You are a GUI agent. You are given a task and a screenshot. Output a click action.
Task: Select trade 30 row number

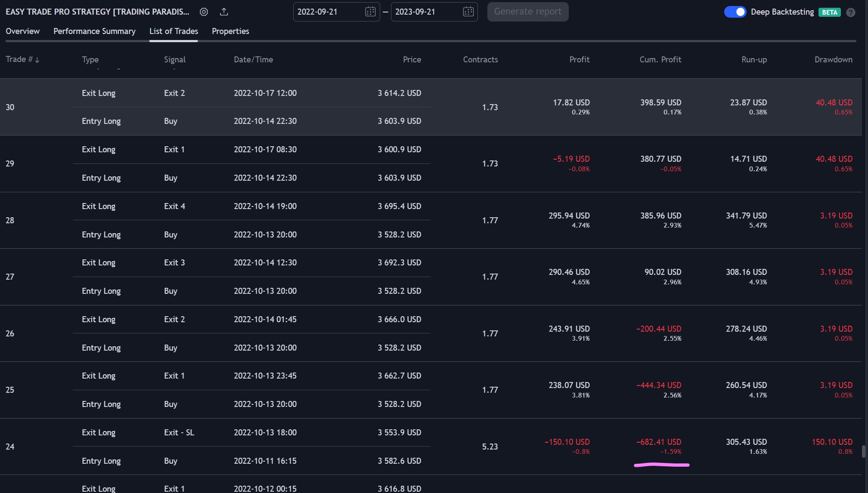pos(10,107)
